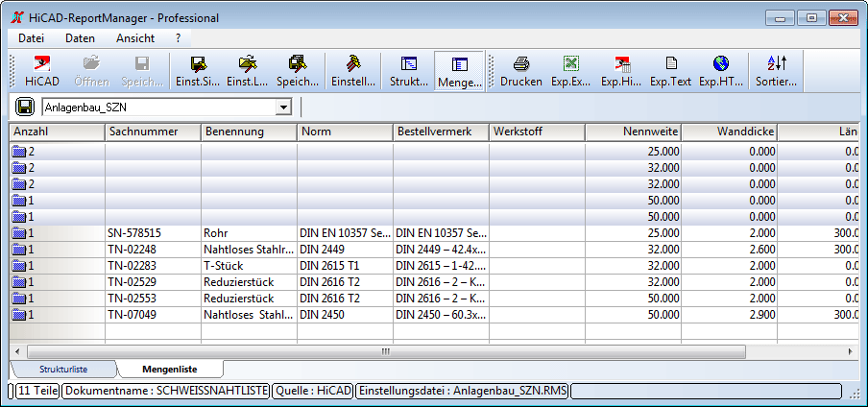The image size is (868, 407).
Task: Click the Rohr cell
Action: (x=249, y=233)
